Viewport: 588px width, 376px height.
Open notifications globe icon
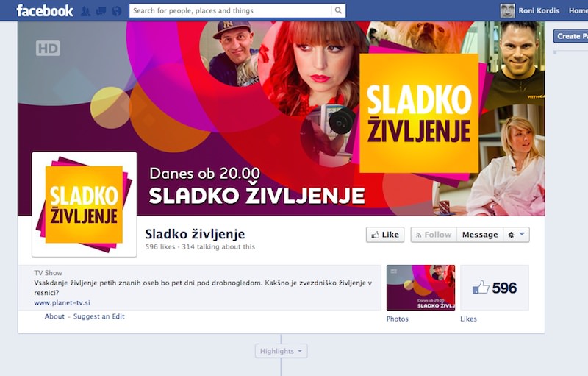[x=117, y=11]
